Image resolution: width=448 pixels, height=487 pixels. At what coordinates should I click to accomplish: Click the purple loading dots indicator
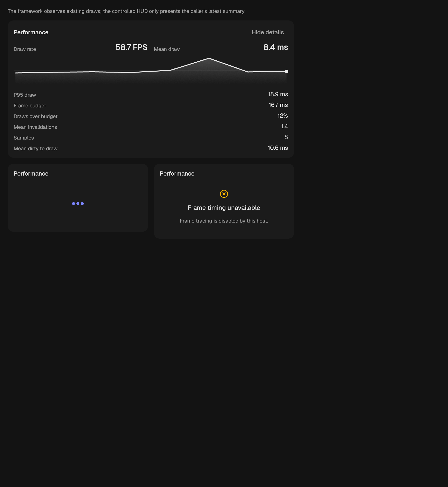tap(78, 204)
